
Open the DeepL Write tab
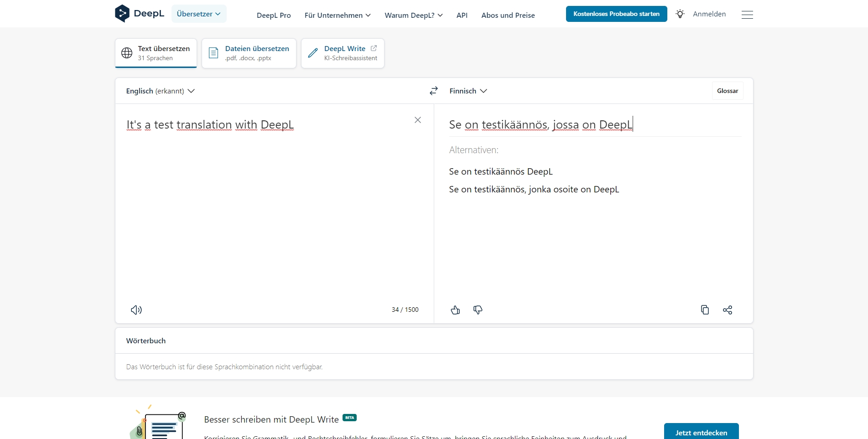pos(343,53)
